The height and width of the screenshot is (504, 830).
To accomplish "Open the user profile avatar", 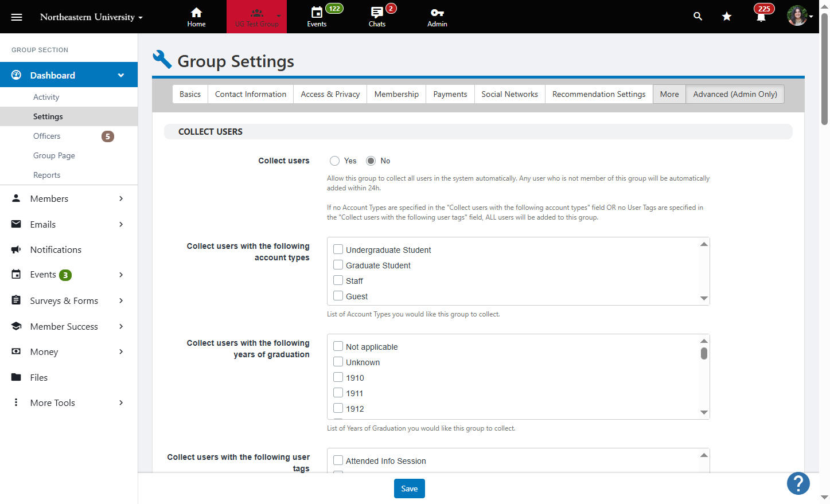I will (x=797, y=16).
